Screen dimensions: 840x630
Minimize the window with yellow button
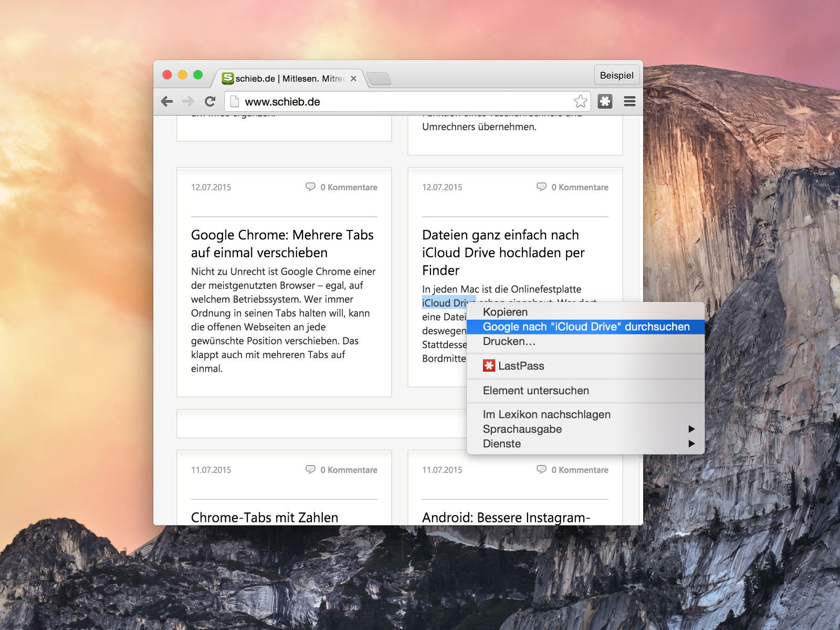point(182,75)
